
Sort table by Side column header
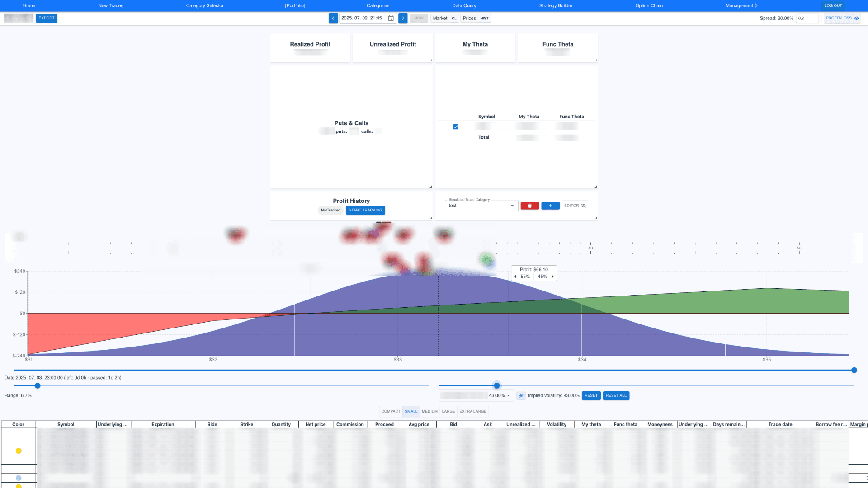point(212,425)
